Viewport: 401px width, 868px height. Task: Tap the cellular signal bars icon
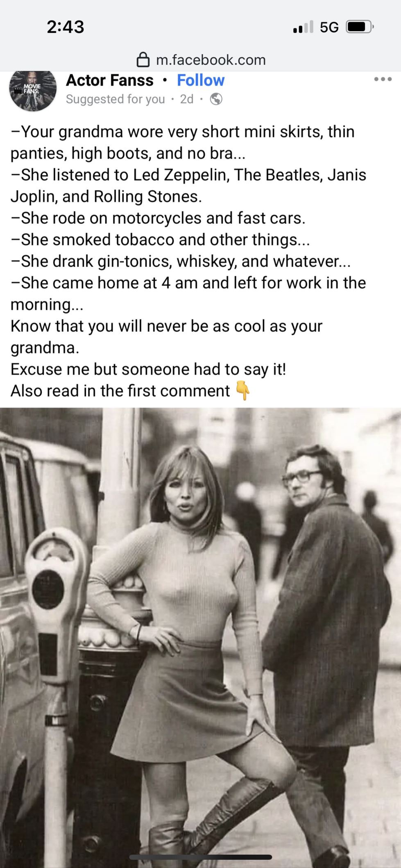coord(303,27)
